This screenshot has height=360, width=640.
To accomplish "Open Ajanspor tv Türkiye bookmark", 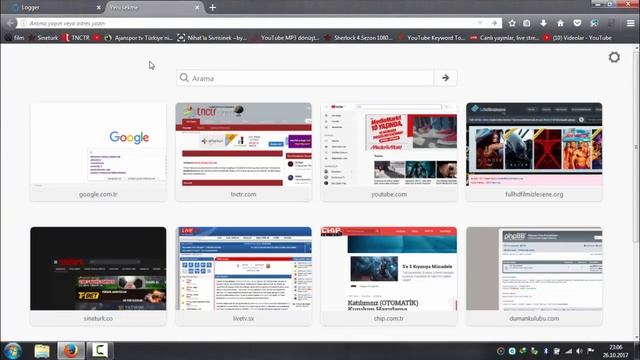I will click(x=139, y=38).
